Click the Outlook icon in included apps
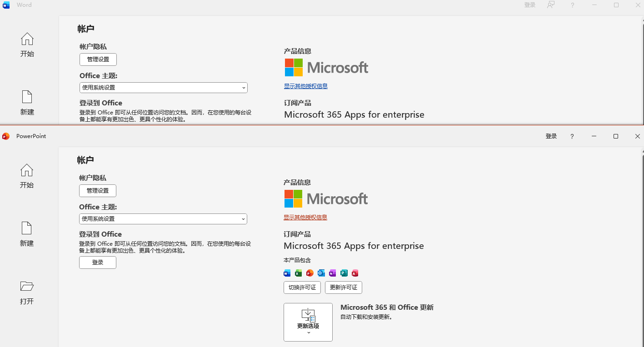The height and width of the screenshot is (347, 644). click(321, 273)
